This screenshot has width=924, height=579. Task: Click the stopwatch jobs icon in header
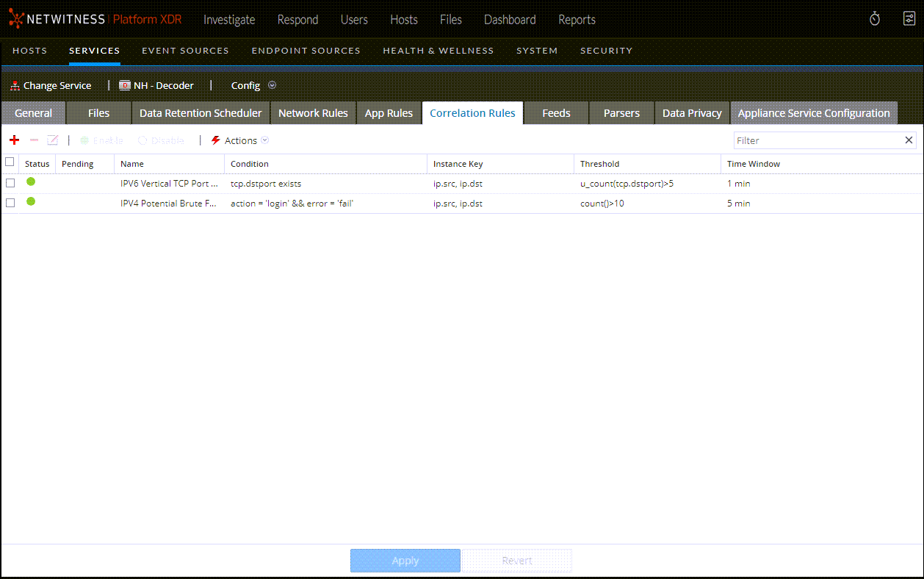click(x=875, y=19)
